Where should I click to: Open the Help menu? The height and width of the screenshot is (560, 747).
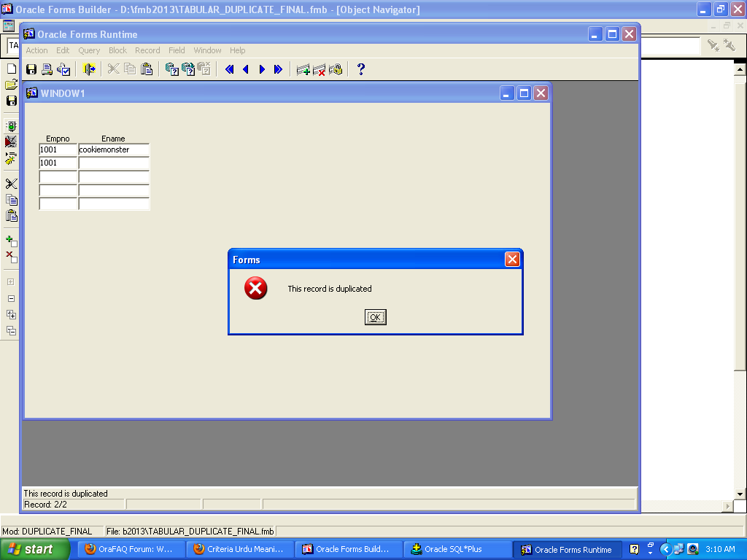237,50
